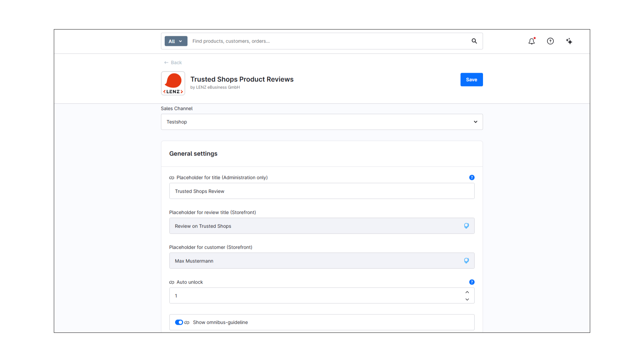644x362 pixels.
Task: Increase the Auto unlock value
Action: (467, 292)
